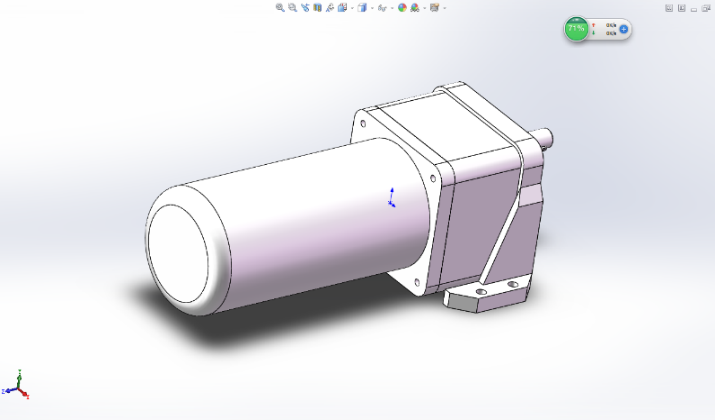
Task: Select the Previous View icon
Action: (305, 8)
